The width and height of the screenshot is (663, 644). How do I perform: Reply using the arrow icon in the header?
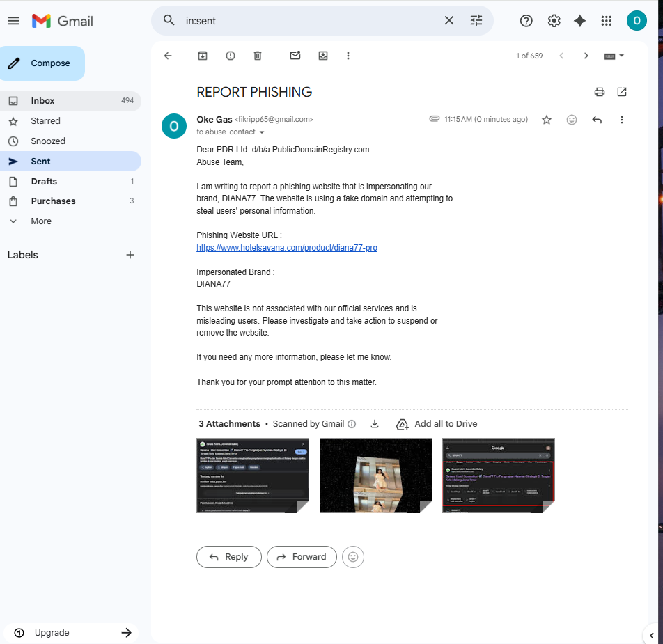pos(597,120)
